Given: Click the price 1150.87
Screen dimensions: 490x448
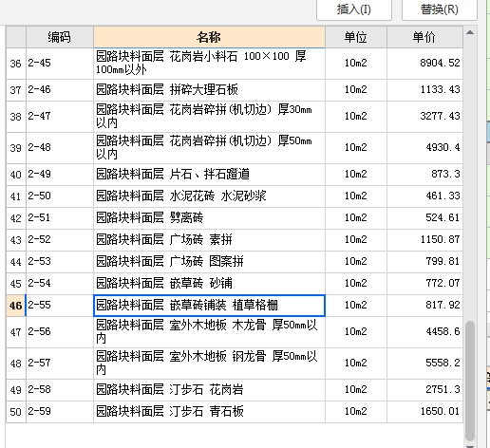Looking at the screenshot, I should coord(440,239).
